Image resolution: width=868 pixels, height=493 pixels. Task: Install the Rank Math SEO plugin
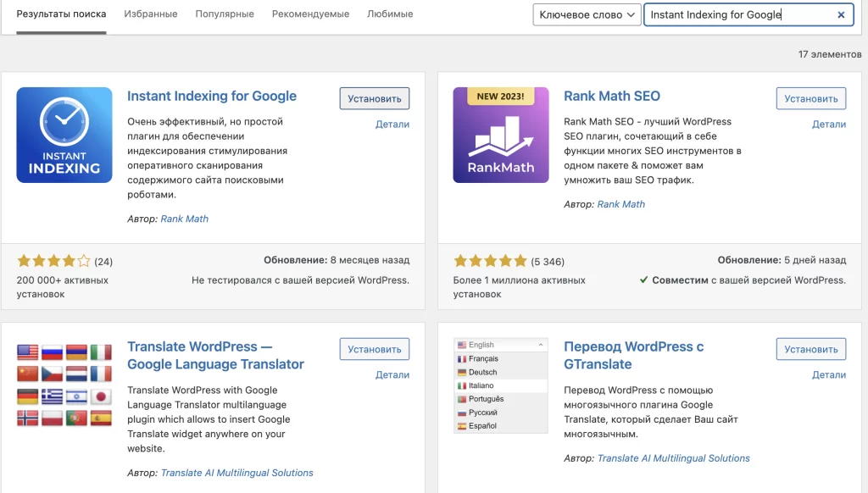811,98
